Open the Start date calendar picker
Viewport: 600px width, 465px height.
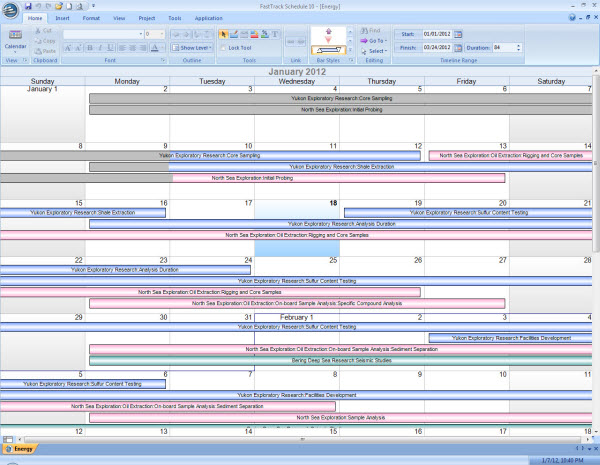[x=458, y=34]
